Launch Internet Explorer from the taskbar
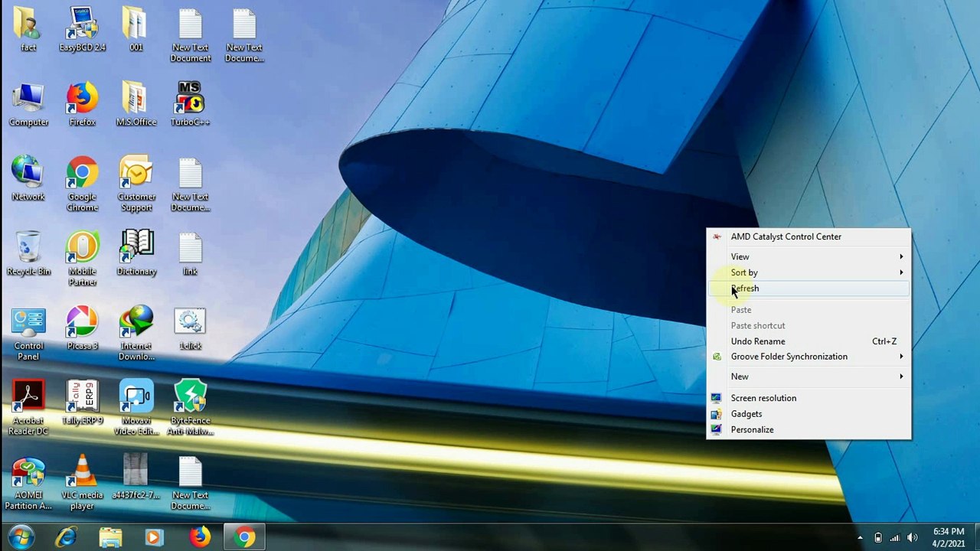980x551 pixels. (66, 537)
